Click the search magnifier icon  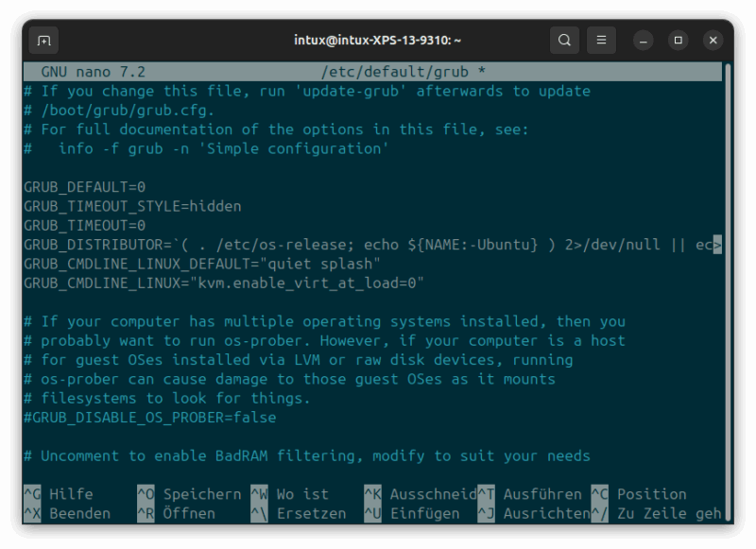564,40
